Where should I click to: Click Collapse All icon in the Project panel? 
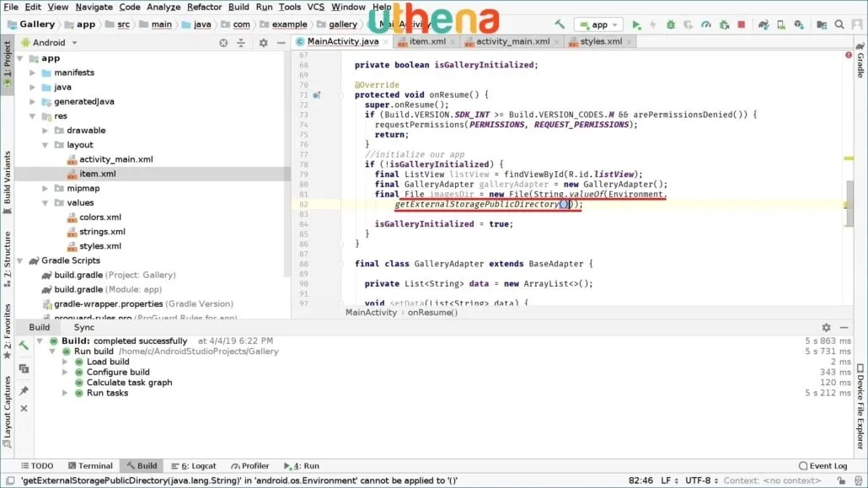241,43
